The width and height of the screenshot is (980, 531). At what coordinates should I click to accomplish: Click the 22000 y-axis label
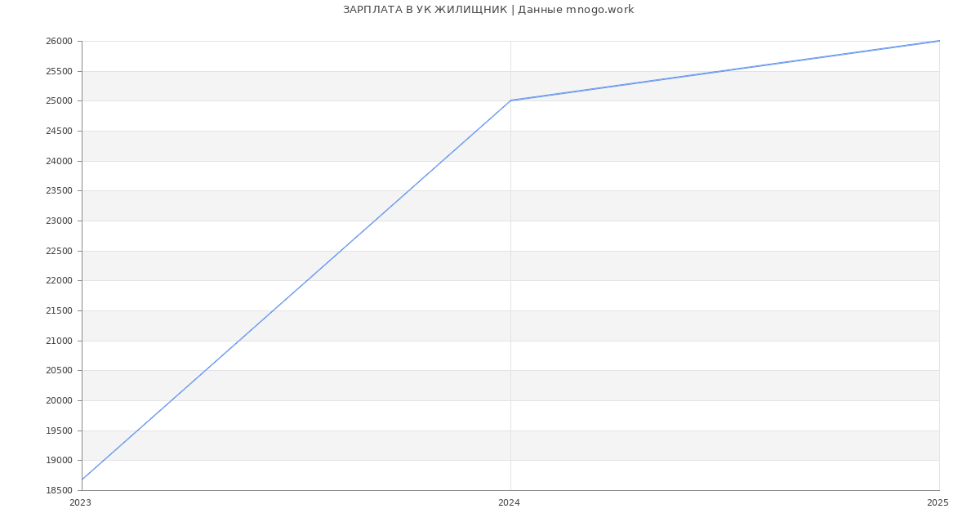tap(60, 281)
